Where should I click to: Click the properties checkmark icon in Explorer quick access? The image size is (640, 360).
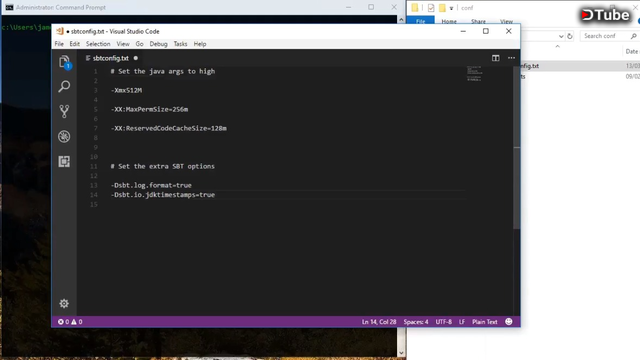(x=431, y=7)
